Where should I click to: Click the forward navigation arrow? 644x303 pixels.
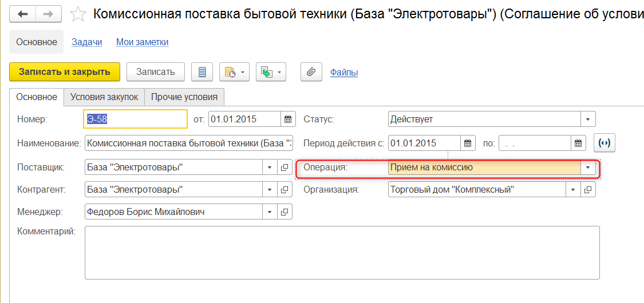(49, 14)
